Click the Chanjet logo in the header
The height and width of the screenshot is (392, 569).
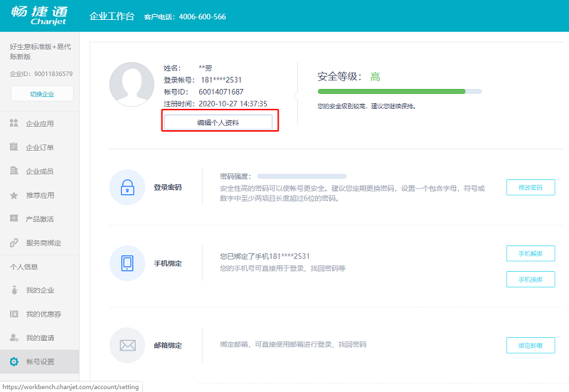tap(40, 16)
